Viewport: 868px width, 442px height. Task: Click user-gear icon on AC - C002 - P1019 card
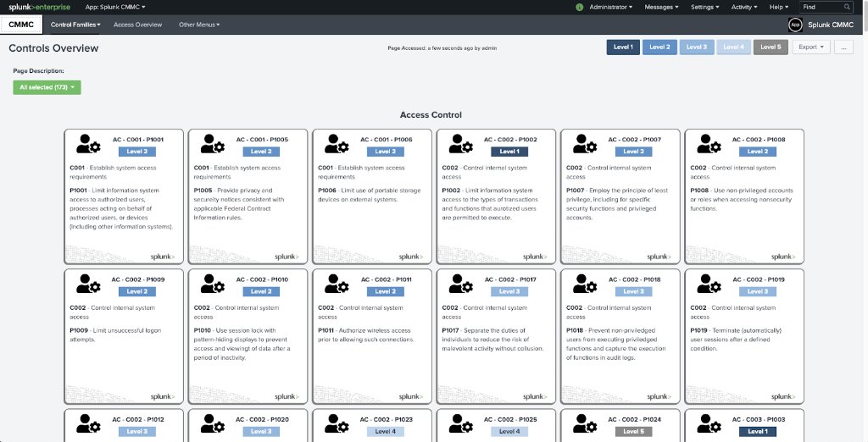point(708,284)
